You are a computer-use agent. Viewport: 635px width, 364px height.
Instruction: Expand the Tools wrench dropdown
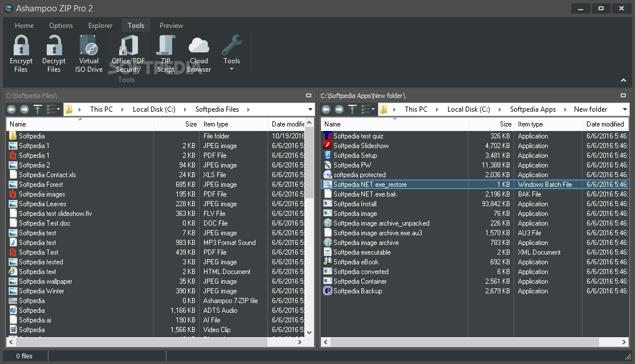click(x=231, y=54)
